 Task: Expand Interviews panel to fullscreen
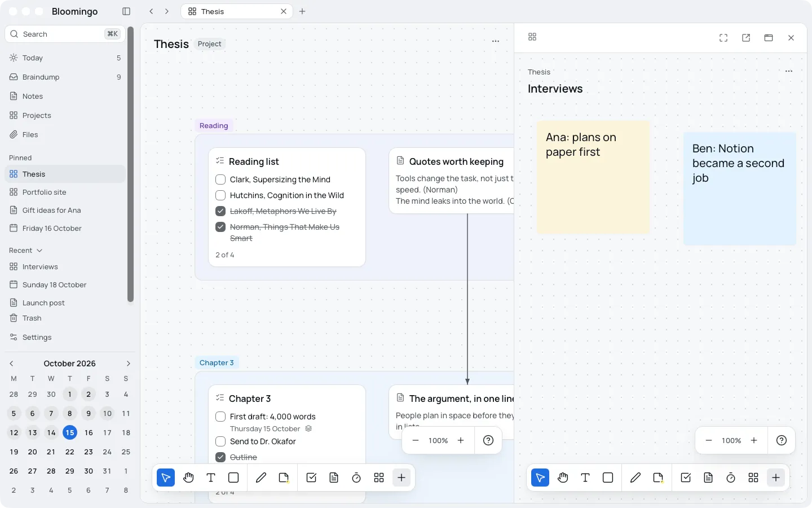click(723, 38)
